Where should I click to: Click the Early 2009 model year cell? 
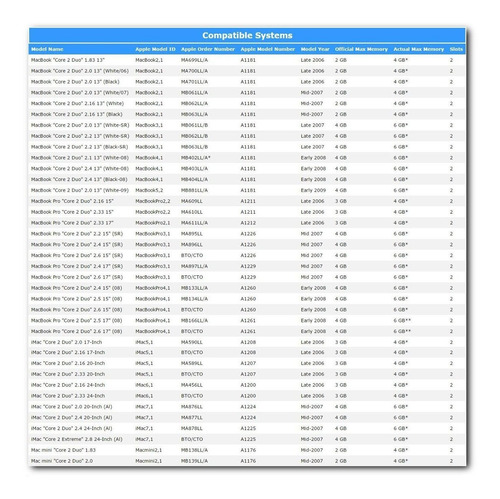click(313, 190)
